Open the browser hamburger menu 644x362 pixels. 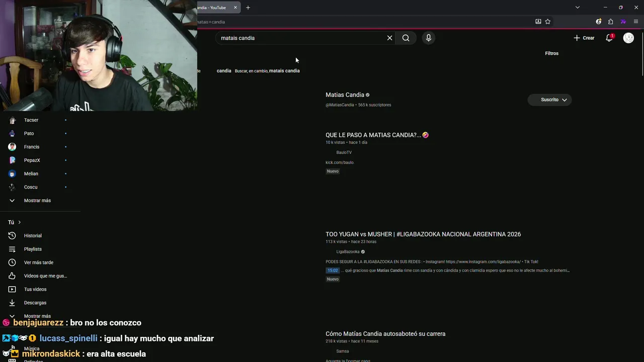[636, 22]
